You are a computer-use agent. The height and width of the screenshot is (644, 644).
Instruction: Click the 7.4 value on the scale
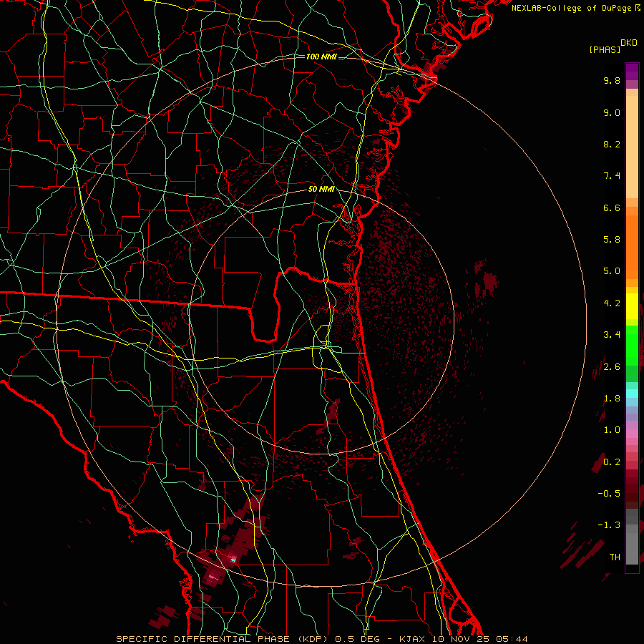pyautogui.click(x=612, y=176)
